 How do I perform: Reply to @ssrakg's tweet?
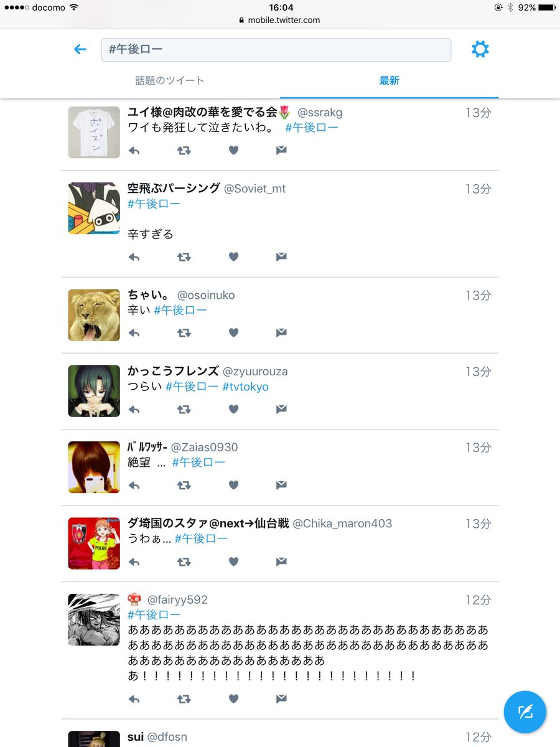pos(134,150)
